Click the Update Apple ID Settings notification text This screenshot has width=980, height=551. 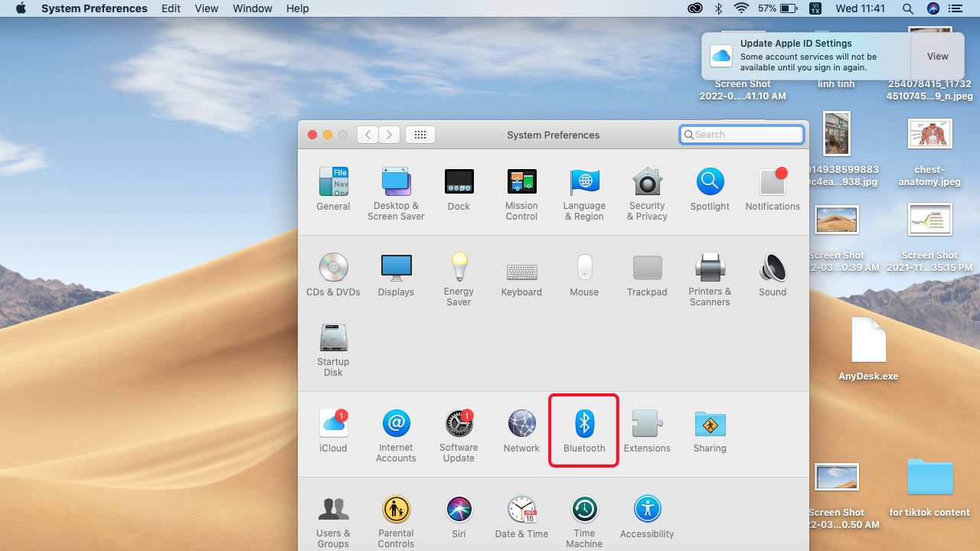point(796,44)
